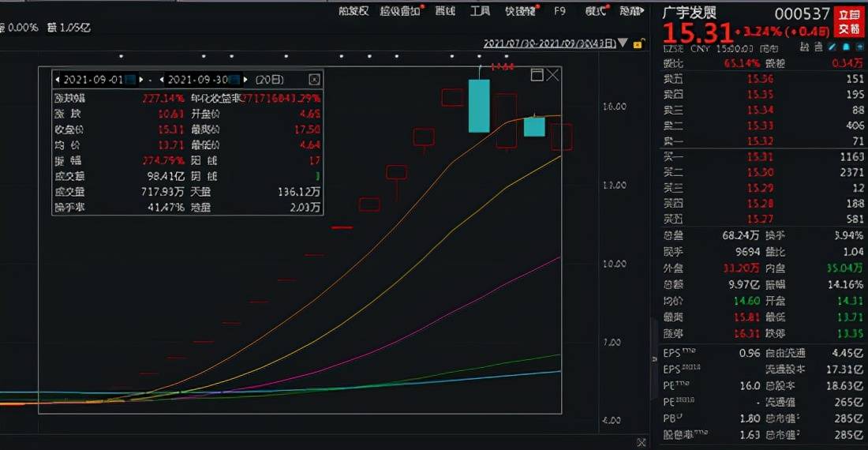Viewport: 868px width, 450px height.
Task: Select the F9 menu item
Action: click(559, 11)
